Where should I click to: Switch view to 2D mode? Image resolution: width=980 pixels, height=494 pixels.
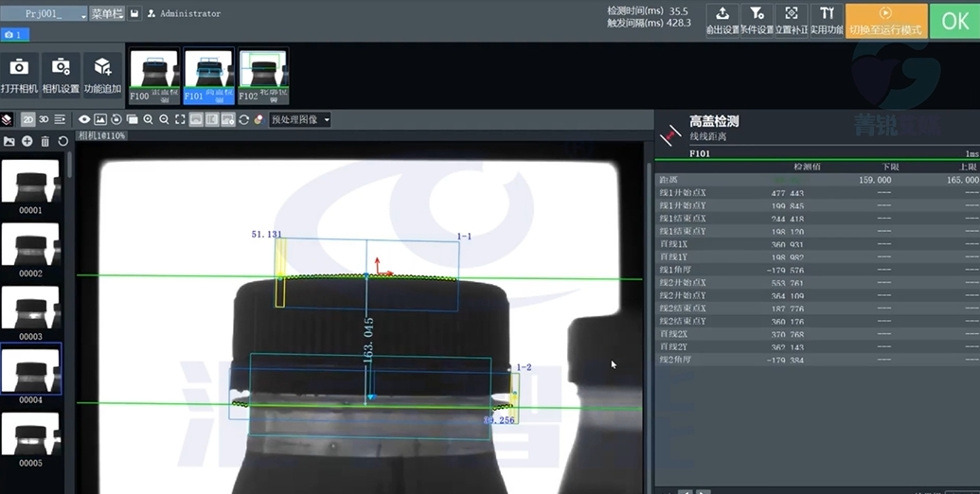coord(27,120)
